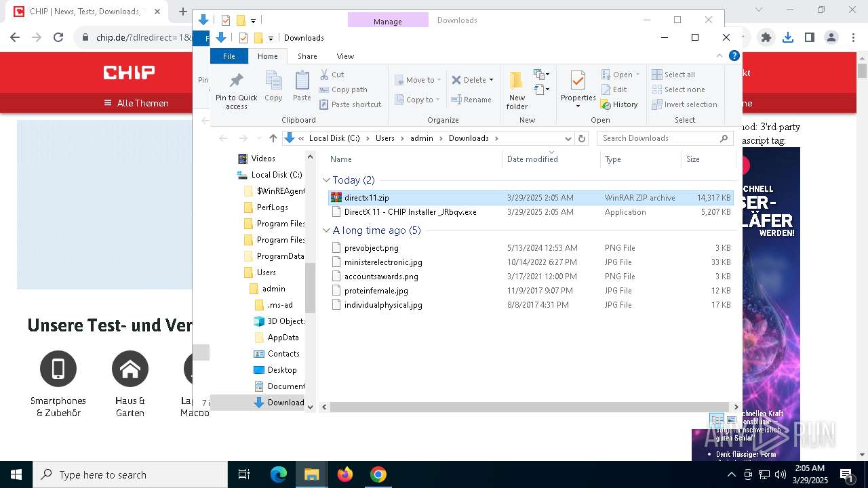Click the Cut scissors icon
868x488 pixels.
[x=324, y=75]
